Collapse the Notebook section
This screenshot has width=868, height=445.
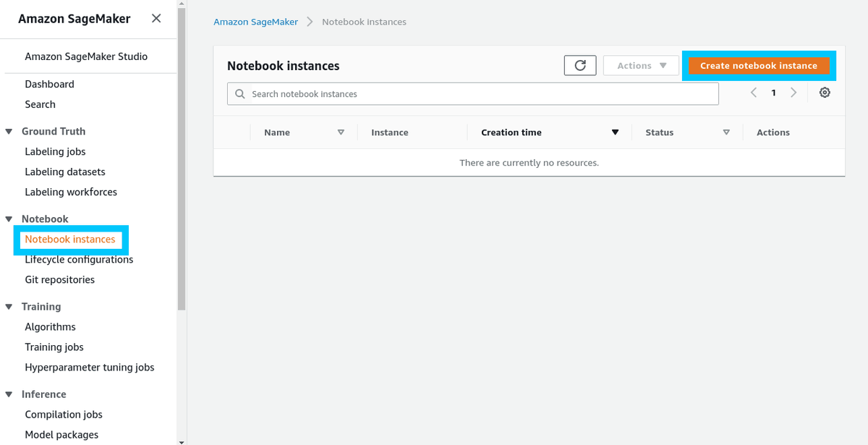pos(8,219)
